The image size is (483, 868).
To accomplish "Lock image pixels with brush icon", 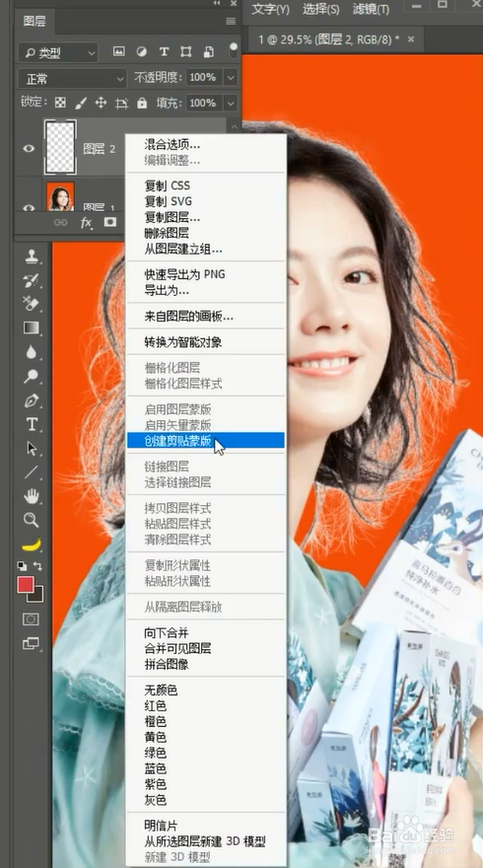I will coord(81,103).
